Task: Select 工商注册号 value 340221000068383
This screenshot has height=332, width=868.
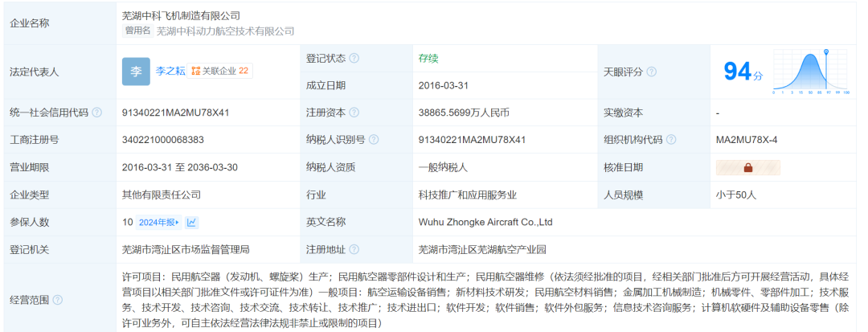Action: click(162, 139)
